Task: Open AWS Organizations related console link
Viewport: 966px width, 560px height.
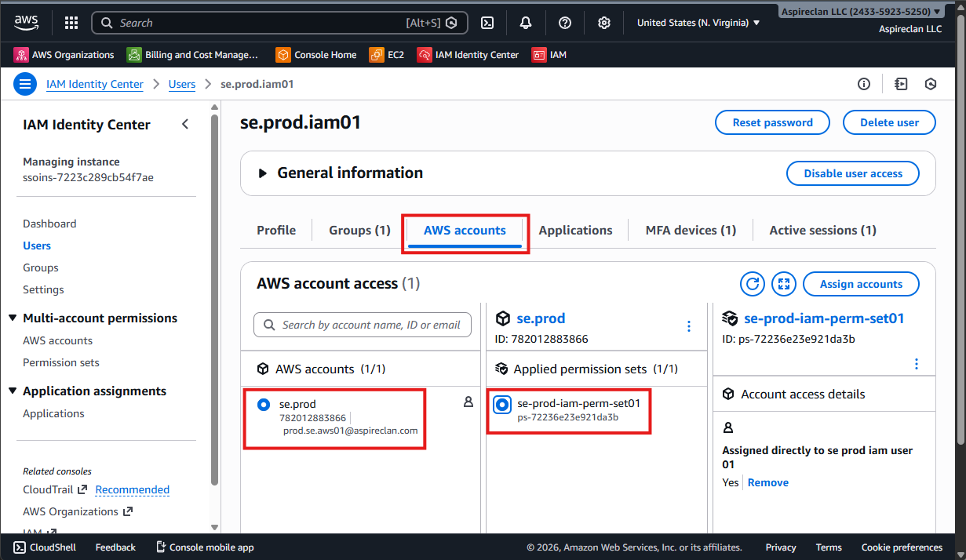Action: [x=78, y=511]
